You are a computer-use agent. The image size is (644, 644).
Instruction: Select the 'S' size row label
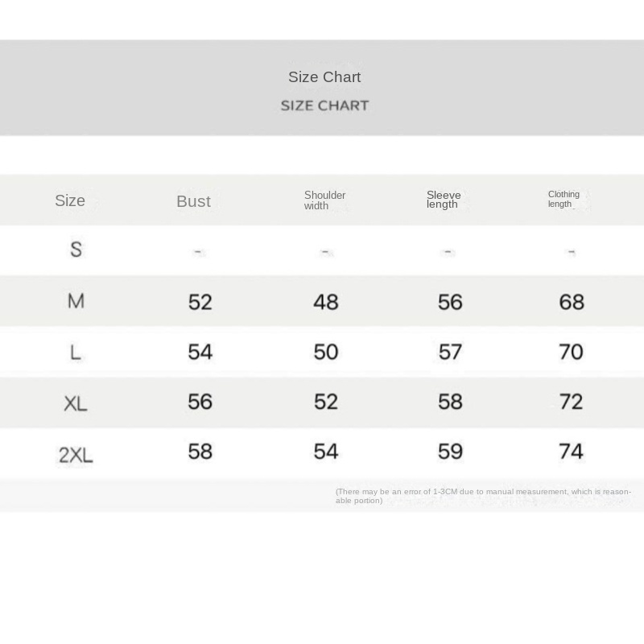coord(76,250)
